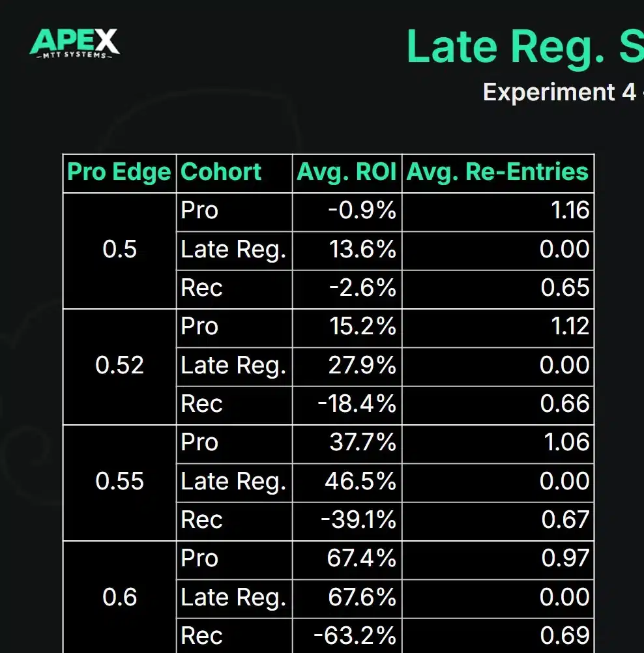Viewport: 644px width, 653px height.
Task: Click the Cohort column header
Action: click(221, 172)
